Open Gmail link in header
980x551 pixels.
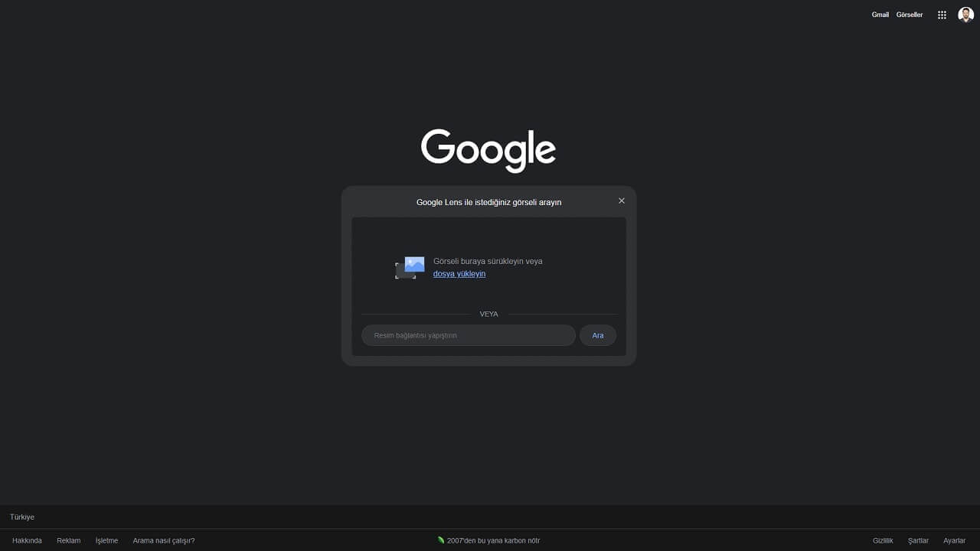pos(880,15)
